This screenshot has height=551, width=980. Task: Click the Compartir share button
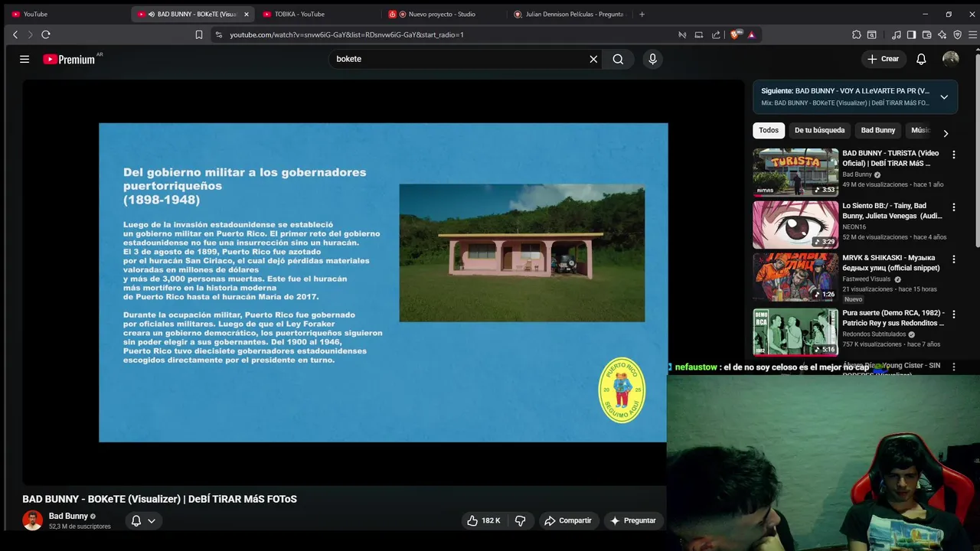567,520
